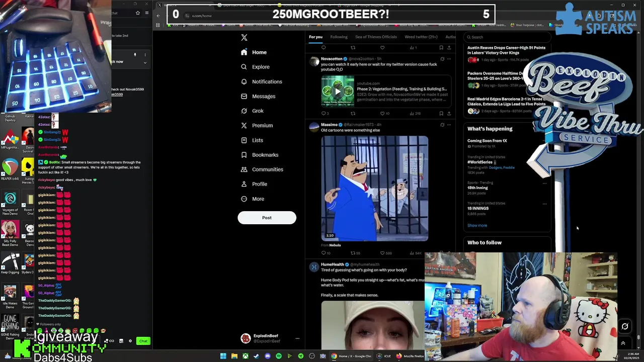Open Steam from the taskbar
Image resolution: width=644 pixels, height=362 pixels.
[256, 356]
